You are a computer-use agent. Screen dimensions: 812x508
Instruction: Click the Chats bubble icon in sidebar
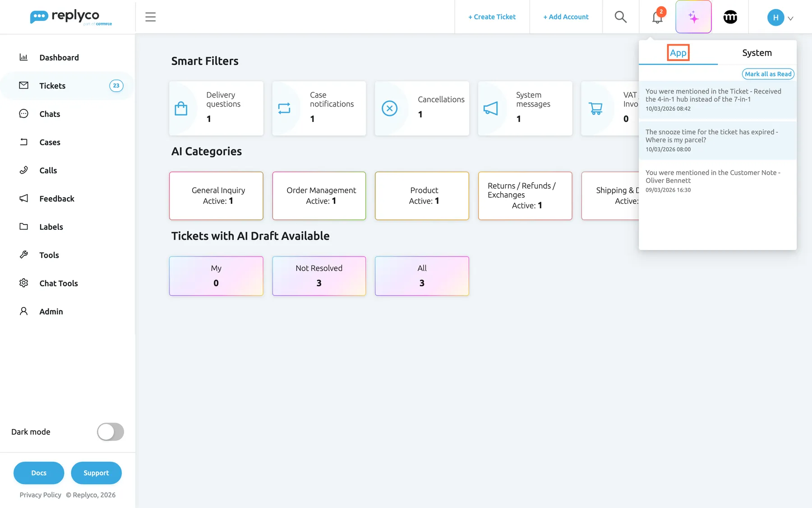point(23,114)
